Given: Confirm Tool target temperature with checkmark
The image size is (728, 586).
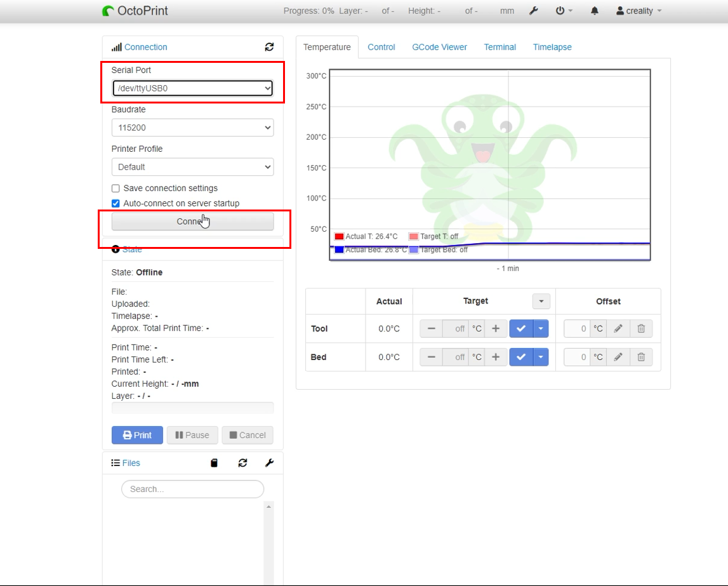Looking at the screenshot, I should [521, 329].
